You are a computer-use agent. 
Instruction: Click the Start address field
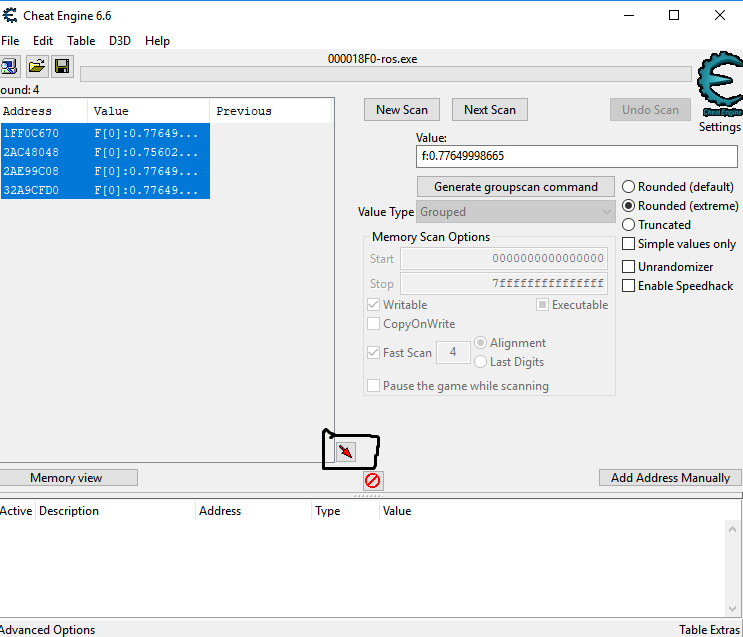point(504,258)
